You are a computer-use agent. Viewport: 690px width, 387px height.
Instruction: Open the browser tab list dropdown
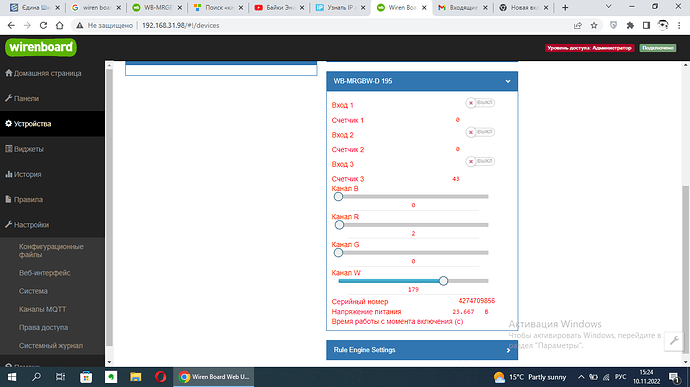609,7
